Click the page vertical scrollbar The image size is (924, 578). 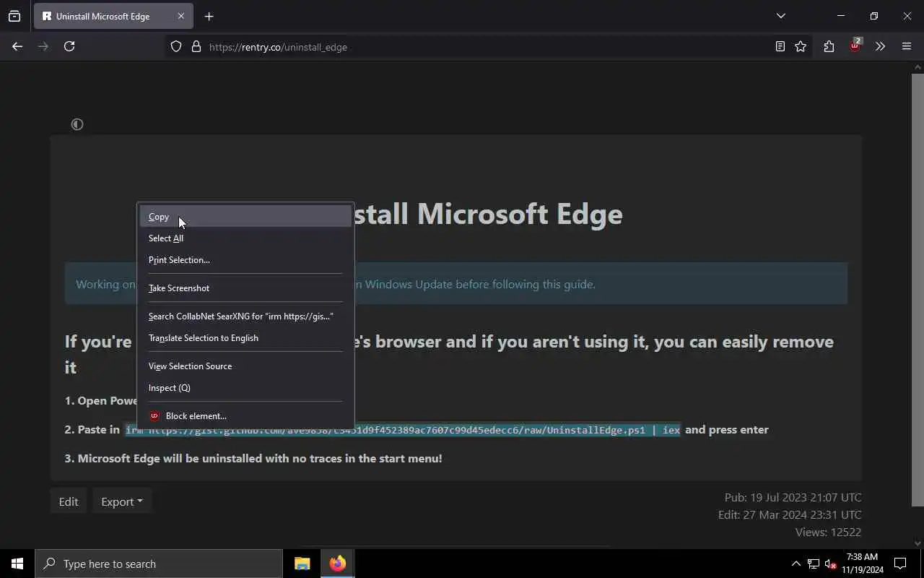click(918, 289)
